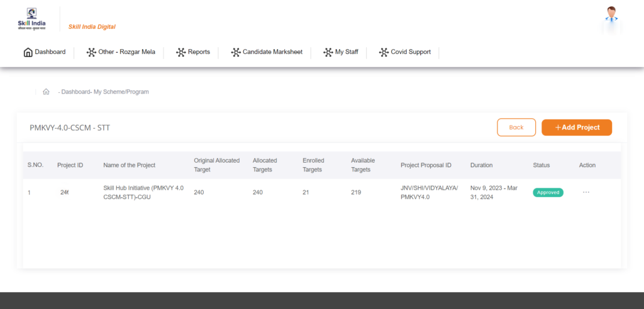The width and height of the screenshot is (644, 309).
Task: Click the Other - Rozgar Mela network icon
Action: pyautogui.click(x=91, y=53)
